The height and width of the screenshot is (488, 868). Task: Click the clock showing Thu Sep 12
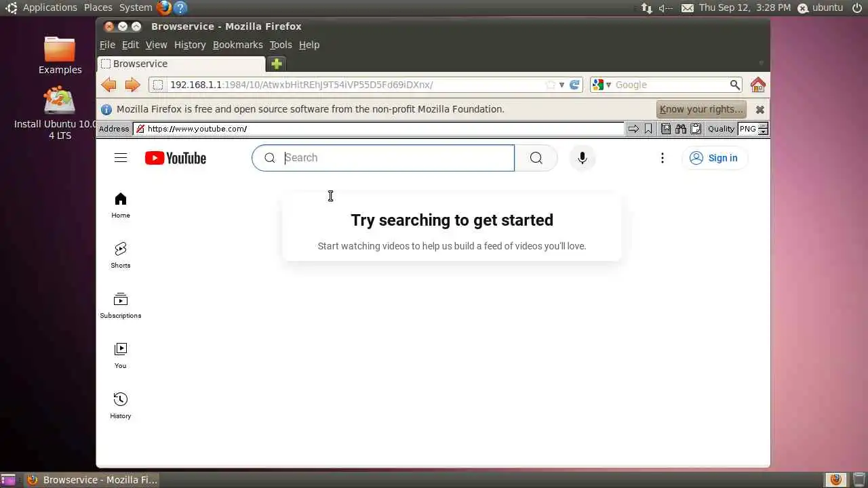[x=745, y=7]
